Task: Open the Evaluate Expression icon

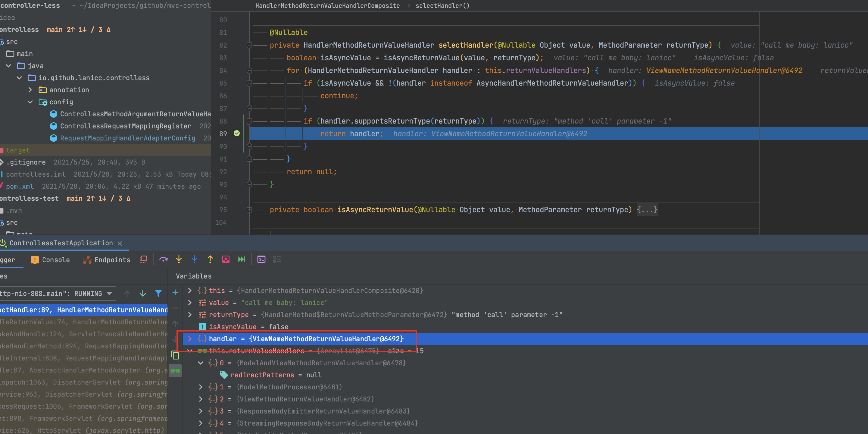Action: point(261,259)
